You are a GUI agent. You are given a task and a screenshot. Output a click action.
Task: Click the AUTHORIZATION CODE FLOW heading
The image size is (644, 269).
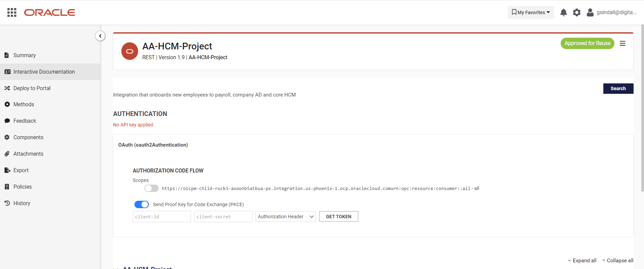coord(168,171)
